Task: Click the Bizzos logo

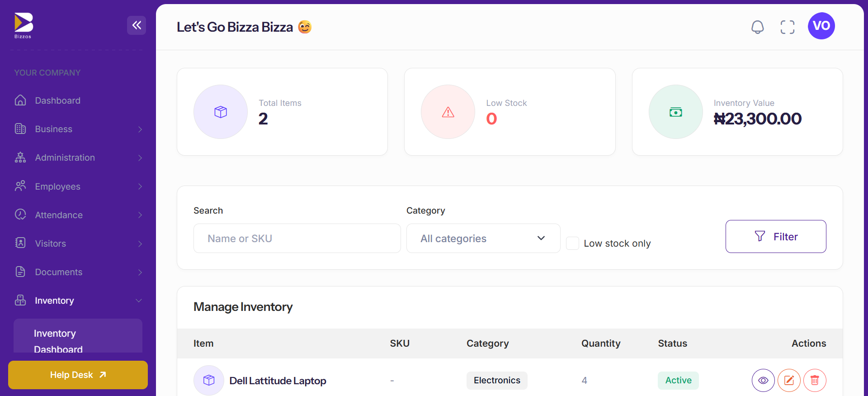Action: pos(23,25)
